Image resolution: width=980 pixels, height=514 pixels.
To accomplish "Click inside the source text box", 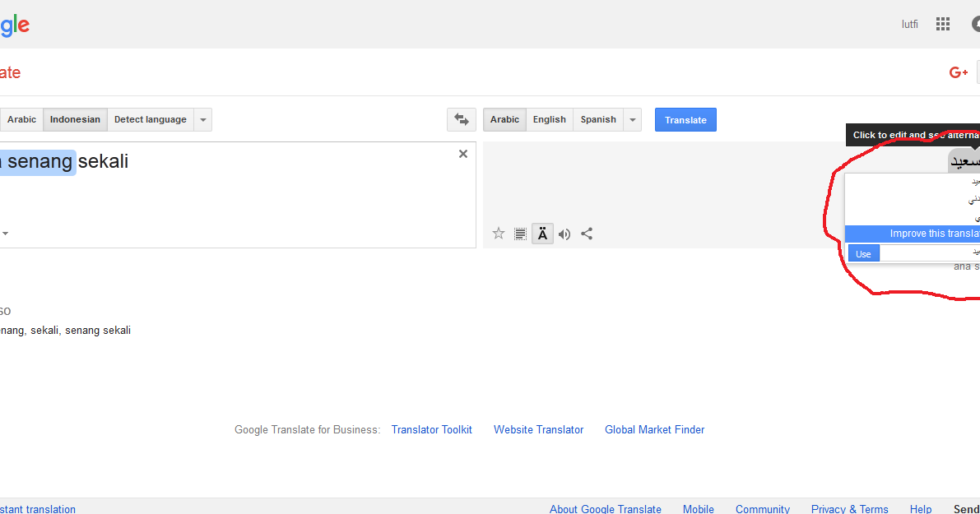I will click(x=238, y=195).
